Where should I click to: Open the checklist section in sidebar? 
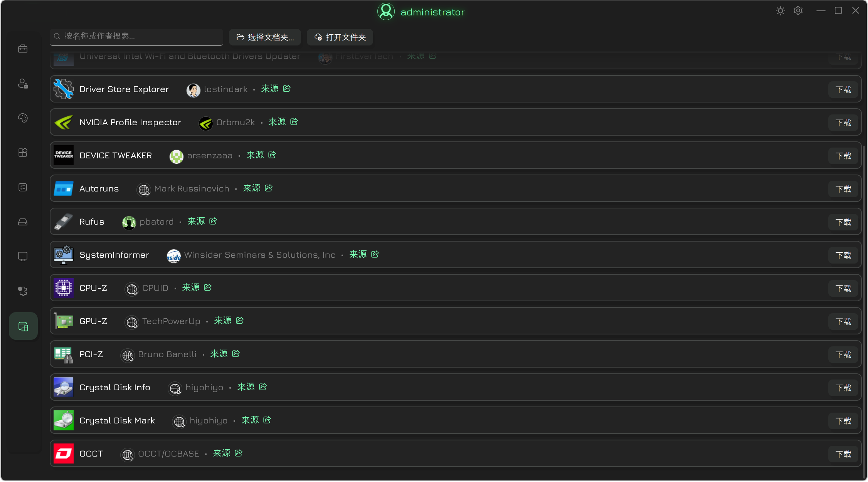23,187
